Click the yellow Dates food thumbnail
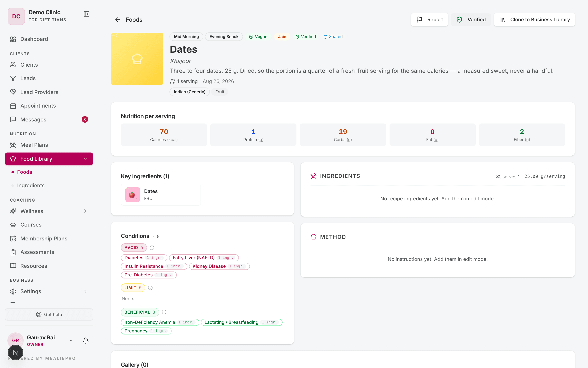Viewport: 588px width, 368px height. tap(137, 59)
